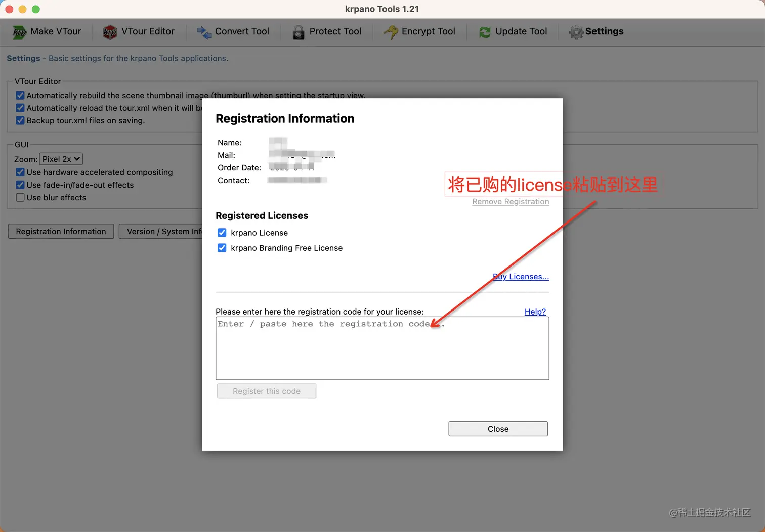
Task: Click the Encrypt Tool key icon
Action: [391, 32]
